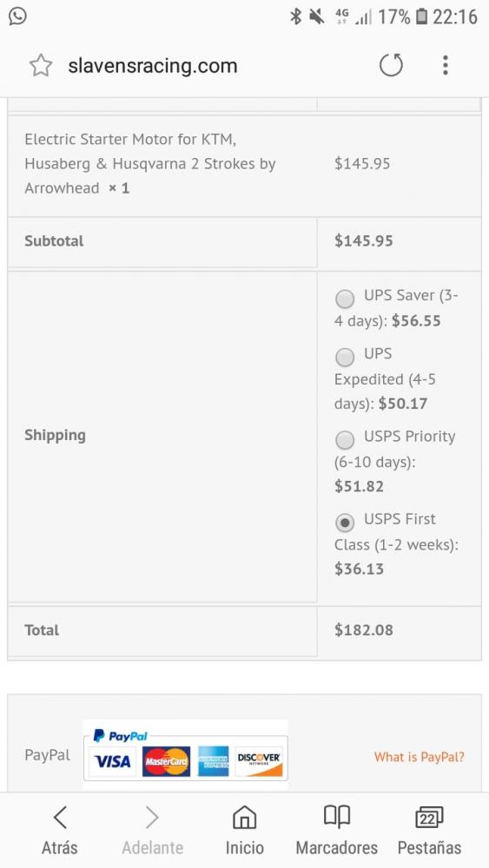Click the Visa card icon
This screenshot has height=868, width=489.
pyautogui.click(x=112, y=762)
